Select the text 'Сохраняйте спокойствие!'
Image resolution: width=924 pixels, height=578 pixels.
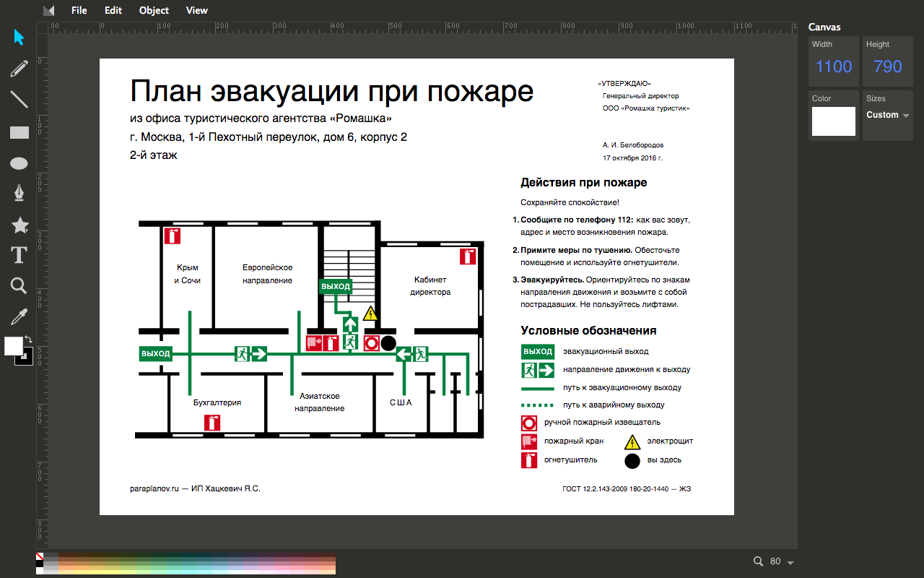(x=570, y=203)
